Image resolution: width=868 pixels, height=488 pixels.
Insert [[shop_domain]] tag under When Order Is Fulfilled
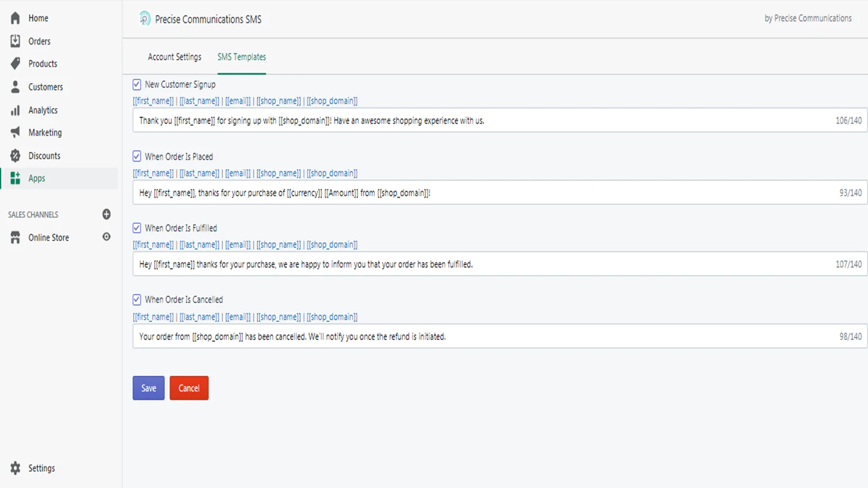tap(332, 245)
